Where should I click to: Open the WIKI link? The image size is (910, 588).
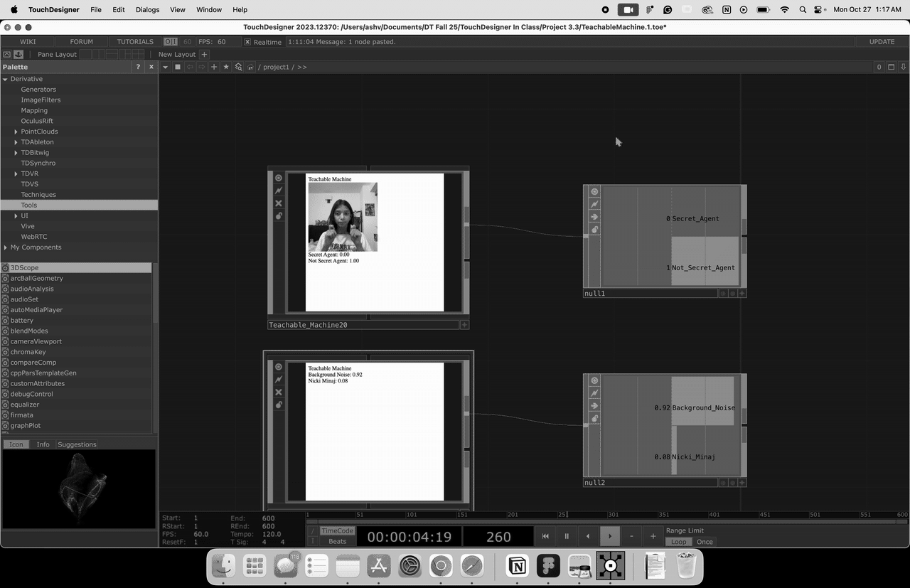(x=28, y=42)
